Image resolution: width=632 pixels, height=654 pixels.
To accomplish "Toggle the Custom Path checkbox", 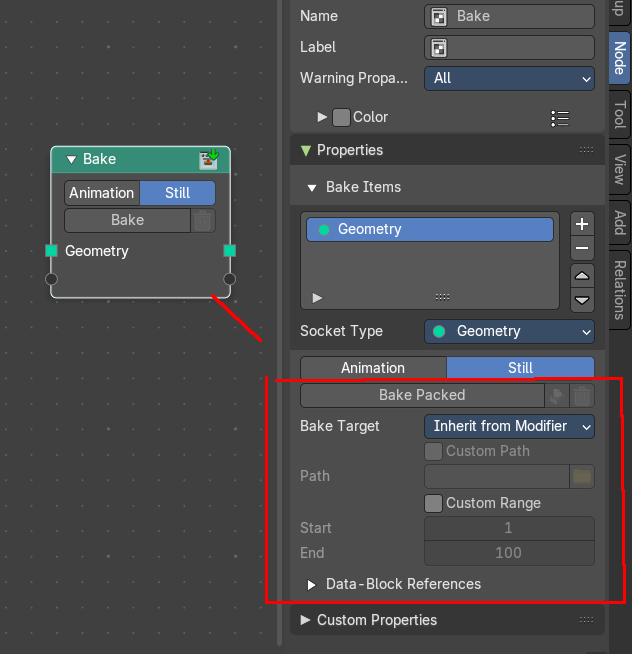I will pyautogui.click(x=433, y=451).
